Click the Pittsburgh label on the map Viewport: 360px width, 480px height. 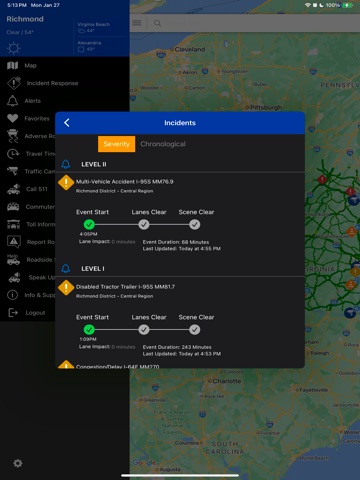tap(266, 107)
